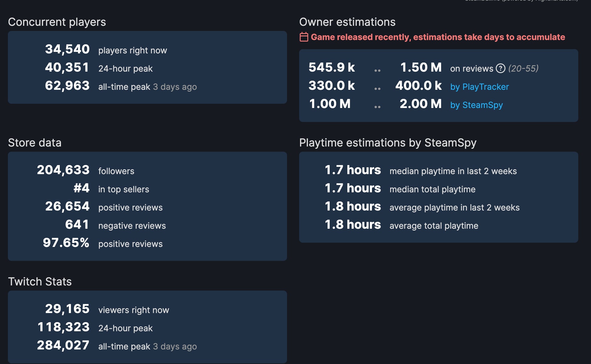Click the 'Store data' section heading
Screen dimensions: 591x364
pos(35,143)
